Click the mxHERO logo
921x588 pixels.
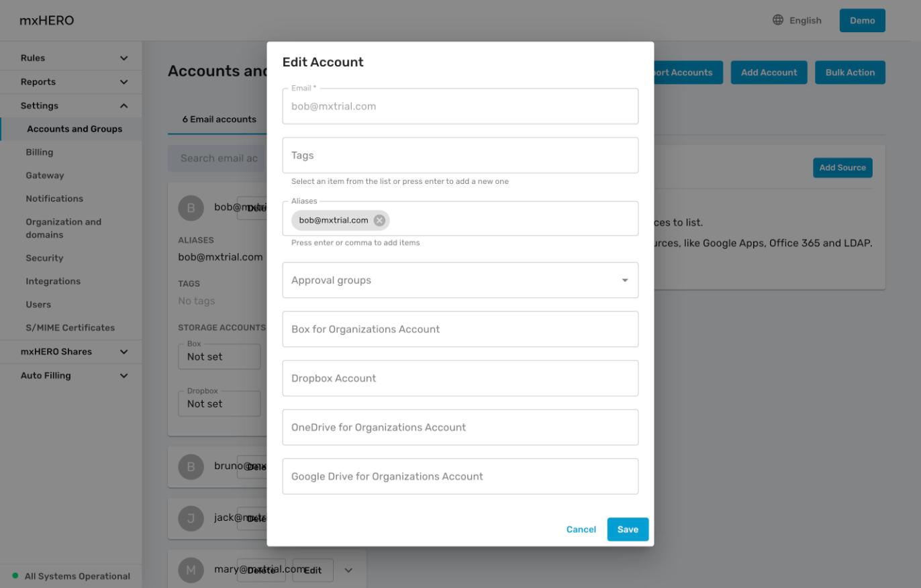[x=47, y=20]
